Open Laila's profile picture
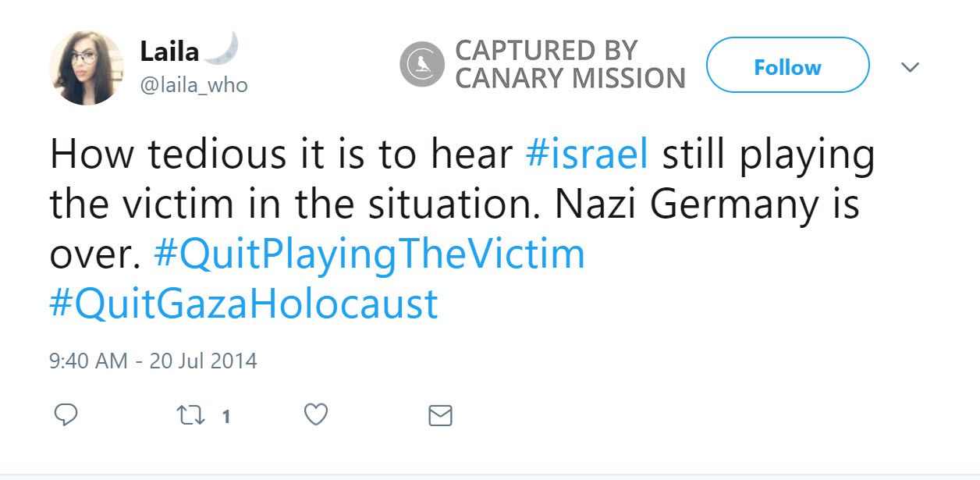 87,68
